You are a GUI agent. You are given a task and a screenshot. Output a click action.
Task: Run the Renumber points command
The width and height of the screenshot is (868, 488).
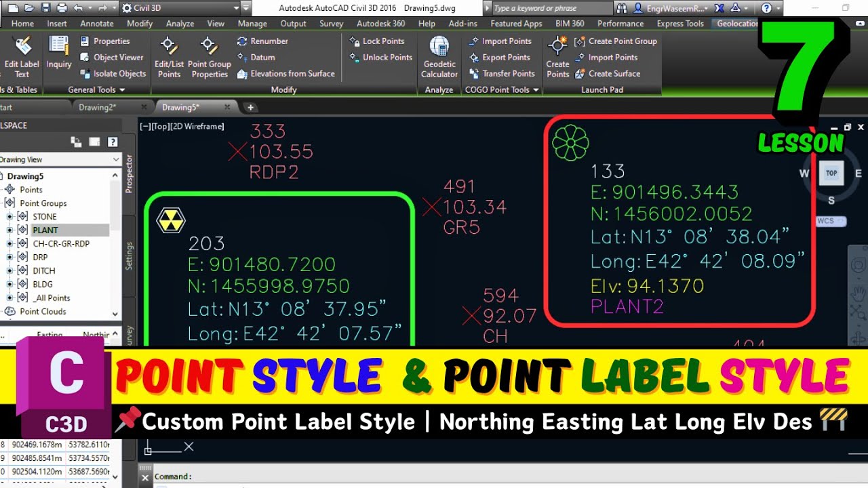(x=262, y=41)
